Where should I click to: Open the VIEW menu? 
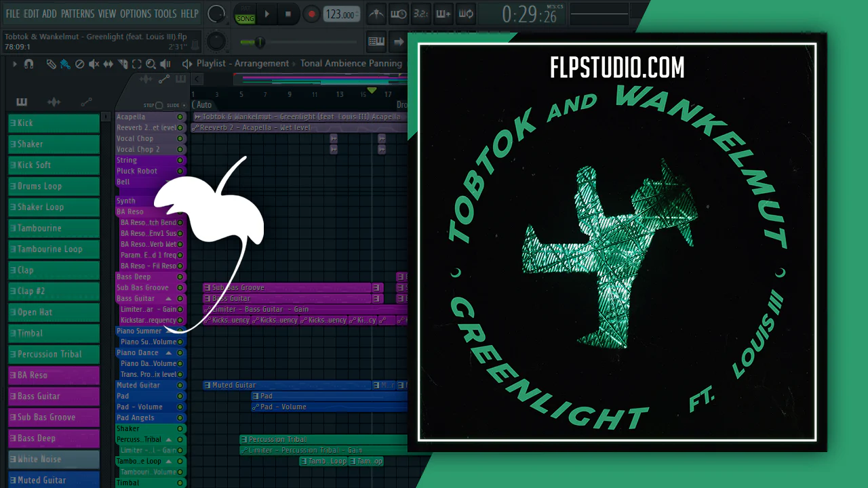[x=107, y=14]
